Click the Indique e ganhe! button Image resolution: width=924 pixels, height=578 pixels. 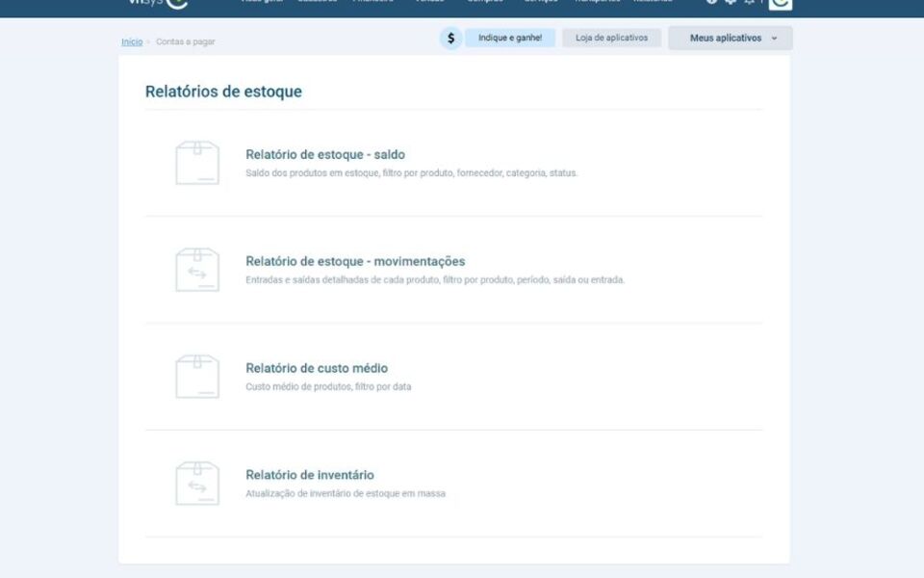(510, 38)
